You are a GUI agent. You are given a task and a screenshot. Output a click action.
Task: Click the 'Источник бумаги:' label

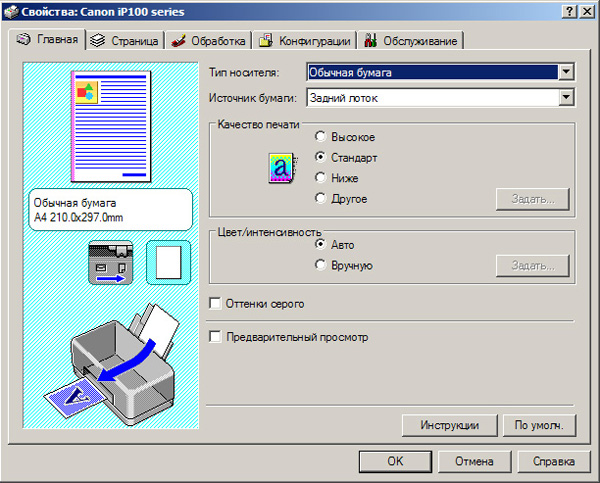[253, 98]
